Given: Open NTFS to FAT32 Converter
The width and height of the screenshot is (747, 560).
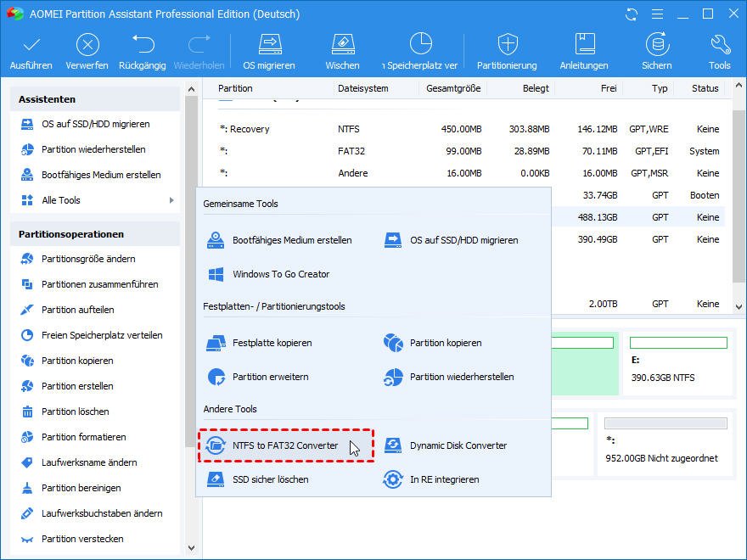Looking at the screenshot, I should click(x=286, y=445).
